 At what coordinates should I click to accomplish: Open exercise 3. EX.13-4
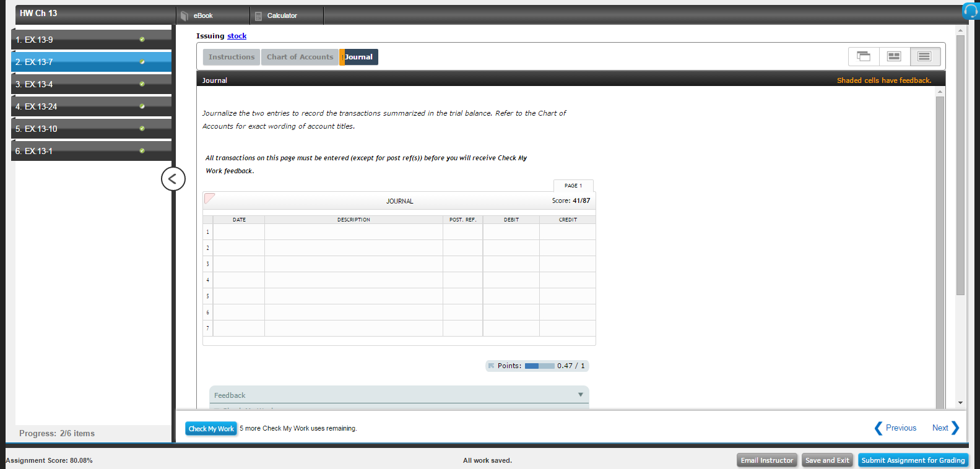tap(91, 84)
